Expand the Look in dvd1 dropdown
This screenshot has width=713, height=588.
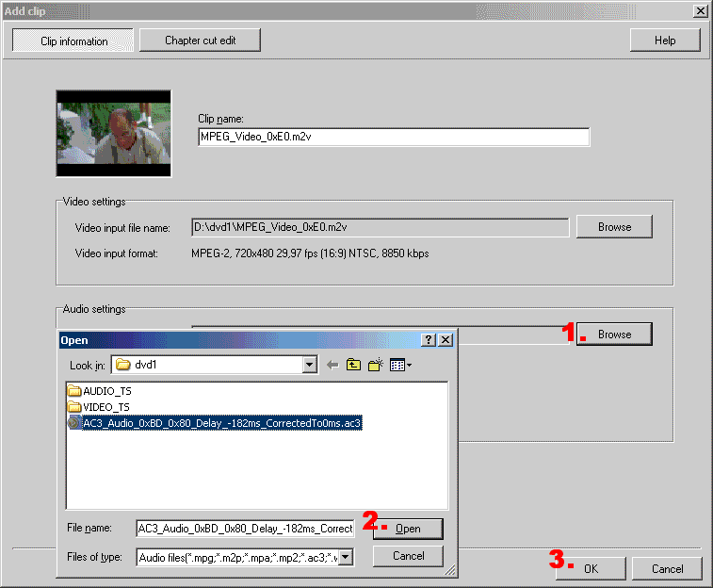point(310,365)
